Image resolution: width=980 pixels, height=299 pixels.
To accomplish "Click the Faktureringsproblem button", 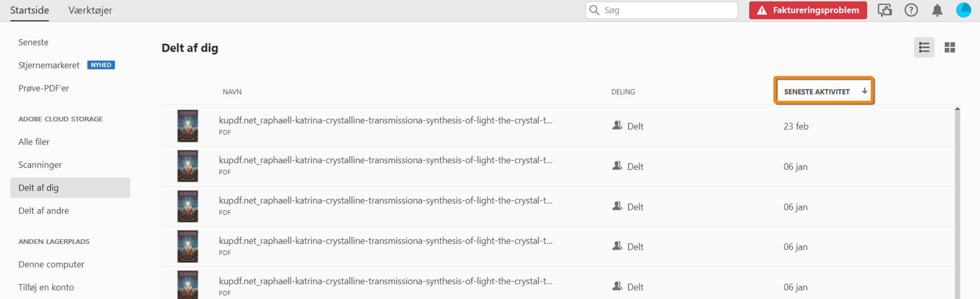I will (807, 10).
